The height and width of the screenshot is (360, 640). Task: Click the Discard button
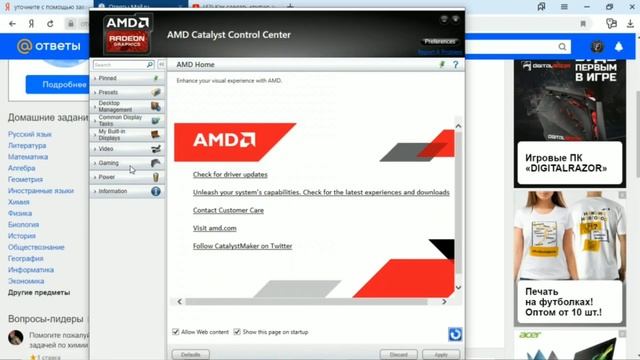coord(398,354)
